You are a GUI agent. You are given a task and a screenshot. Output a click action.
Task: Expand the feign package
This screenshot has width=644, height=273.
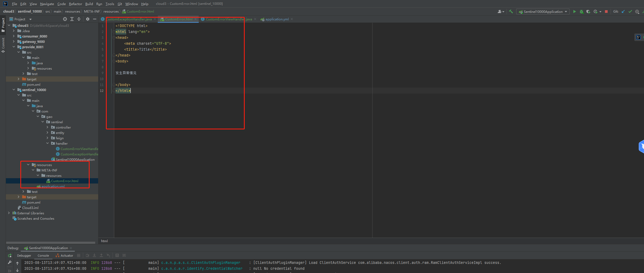[x=47, y=138]
